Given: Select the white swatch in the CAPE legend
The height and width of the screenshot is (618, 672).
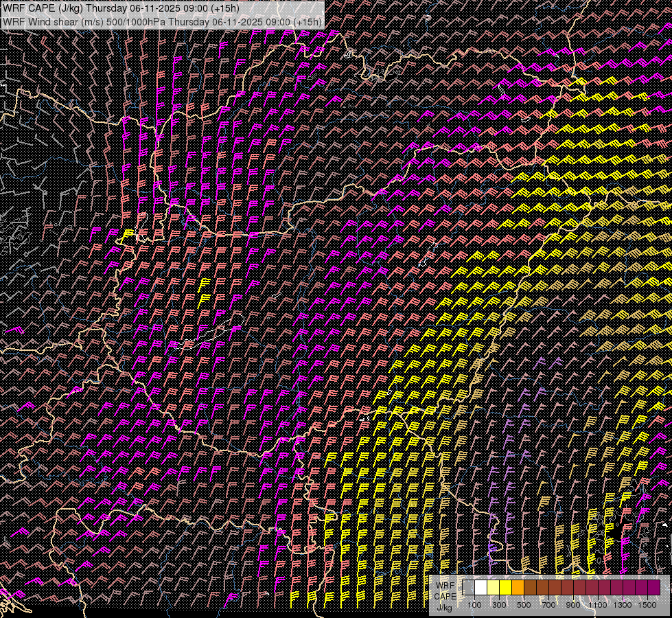Looking at the screenshot, I should click(480, 587).
